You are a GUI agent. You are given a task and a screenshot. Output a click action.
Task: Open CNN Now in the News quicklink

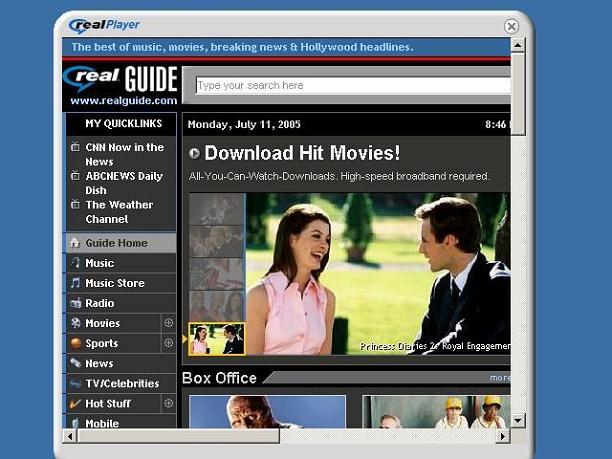124,154
